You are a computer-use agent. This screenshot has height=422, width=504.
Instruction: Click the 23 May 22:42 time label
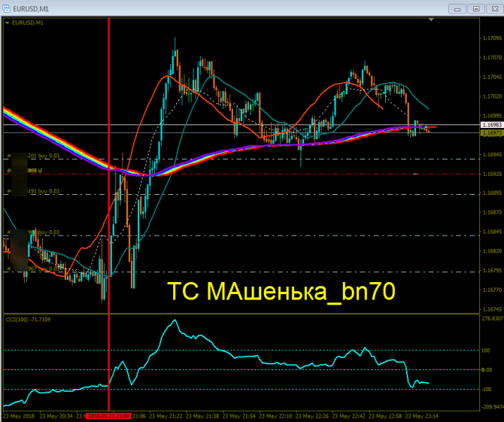(x=349, y=416)
